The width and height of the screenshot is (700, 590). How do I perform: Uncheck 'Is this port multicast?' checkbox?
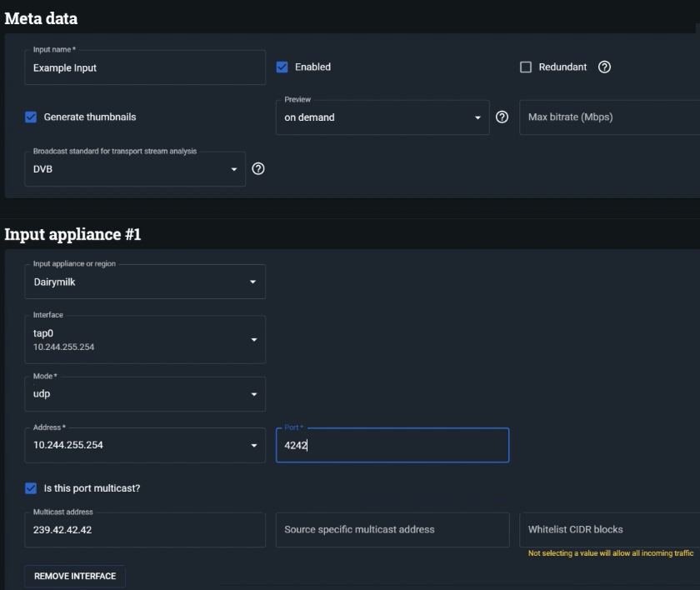tap(31, 488)
